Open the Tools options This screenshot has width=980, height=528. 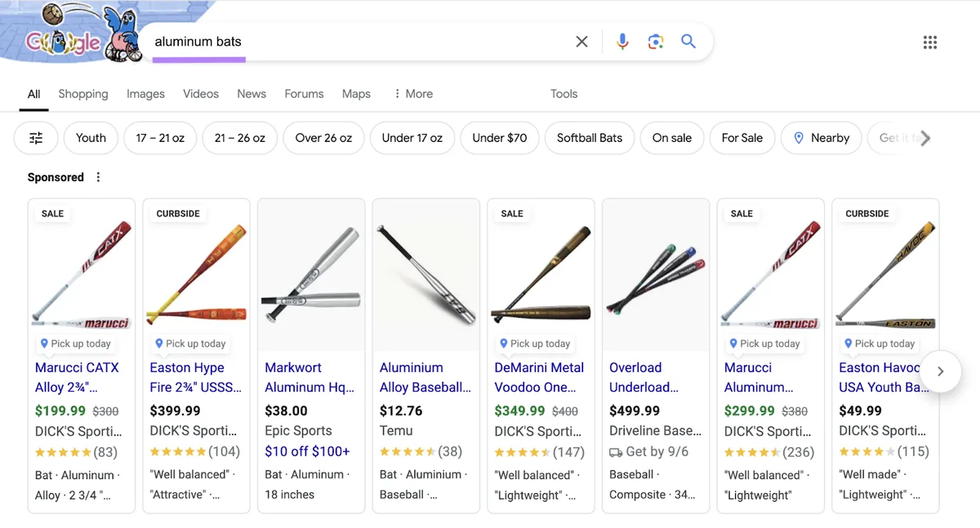coord(563,94)
